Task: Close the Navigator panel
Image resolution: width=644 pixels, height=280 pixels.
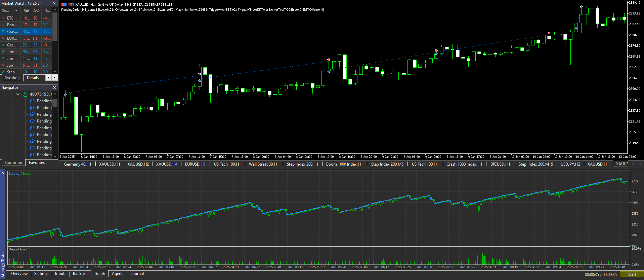Action: pyautogui.click(x=54, y=87)
